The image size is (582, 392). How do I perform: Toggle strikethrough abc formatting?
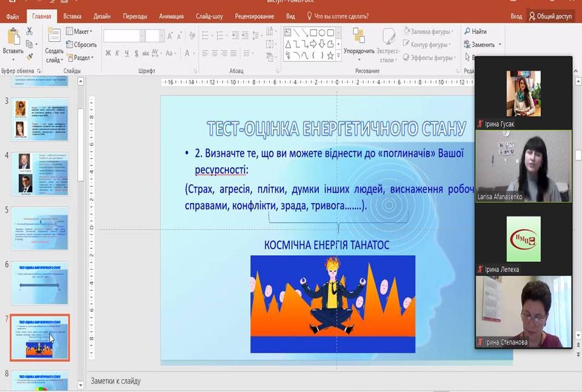coord(145,53)
